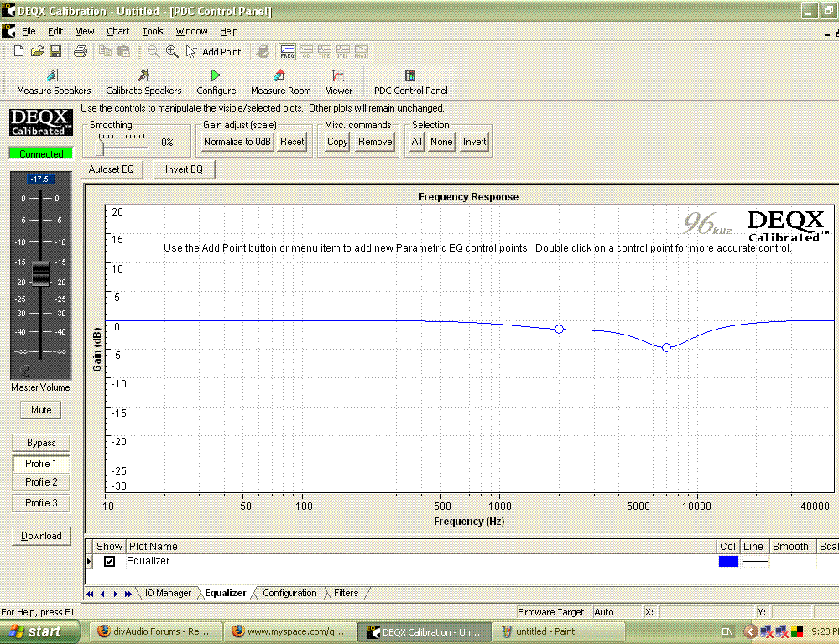Switch to the Filters tab
This screenshot has height=644, width=839.
(x=347, y=593)
